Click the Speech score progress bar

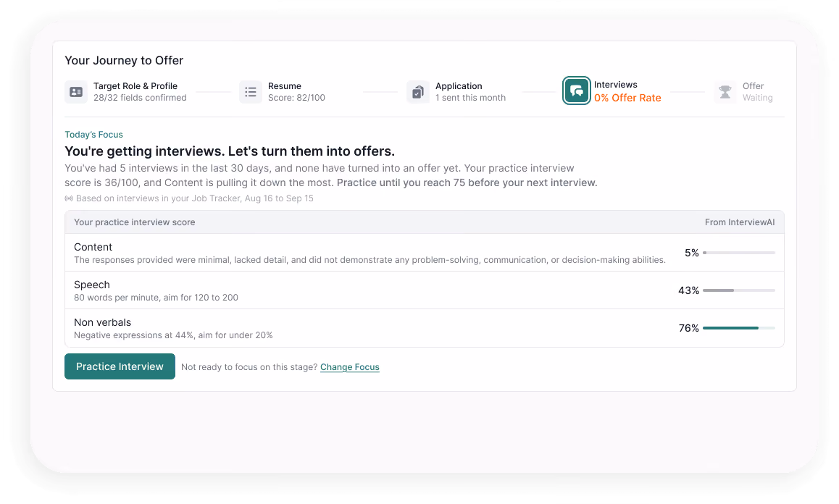(739, 290)
